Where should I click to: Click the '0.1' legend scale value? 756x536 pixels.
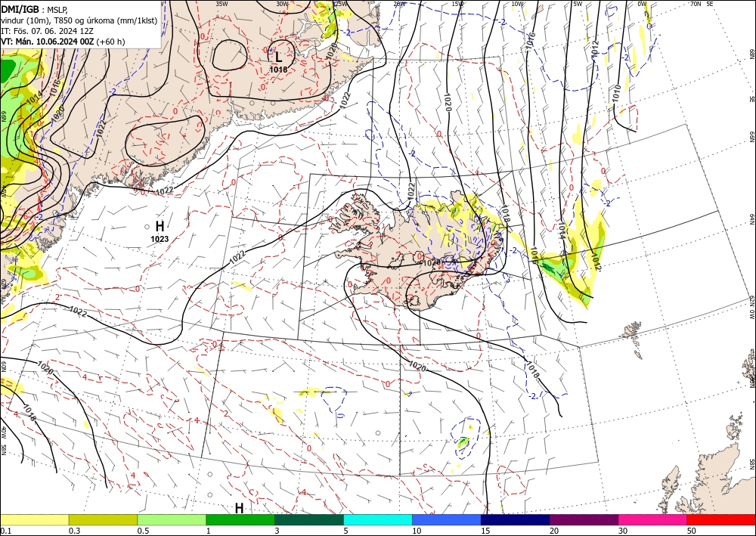[x=5, y=531]
